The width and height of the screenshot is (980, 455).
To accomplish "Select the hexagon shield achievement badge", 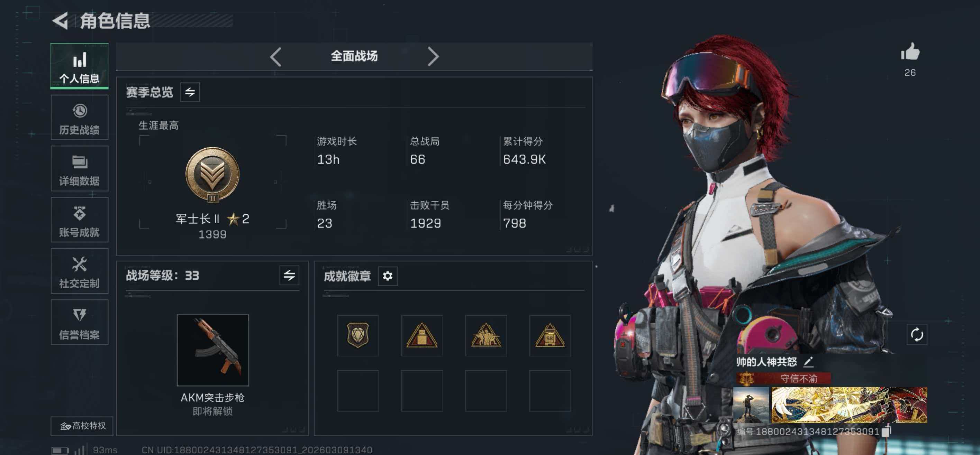I will tap(357, 335).
